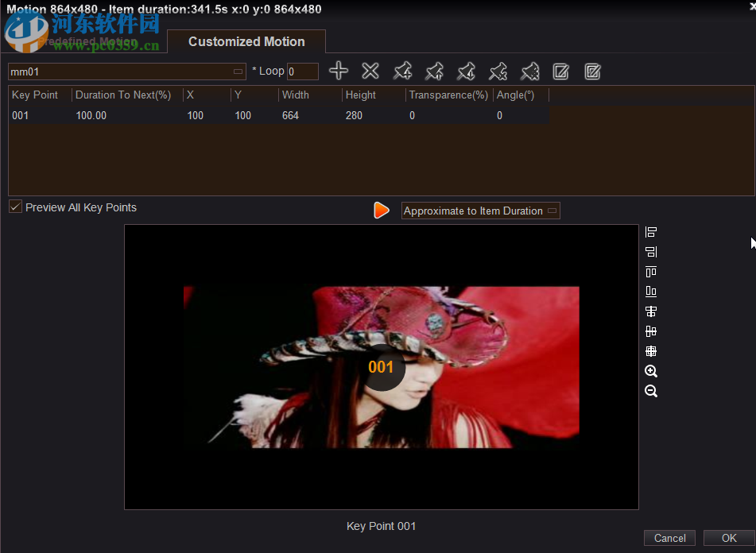Click the remove all pins icon
The width and height of the screenshot is (756, 553).
[x=529, y=71]
